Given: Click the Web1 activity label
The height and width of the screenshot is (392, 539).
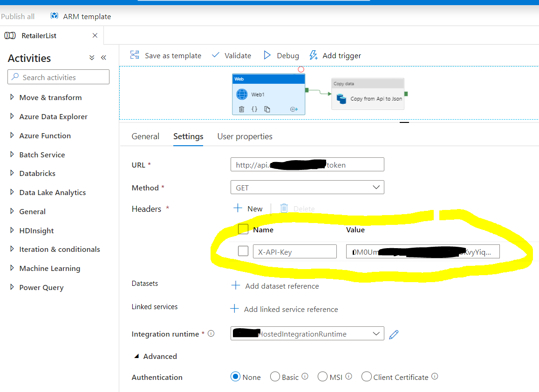Looking at the screenshot, I should point(258,95).
